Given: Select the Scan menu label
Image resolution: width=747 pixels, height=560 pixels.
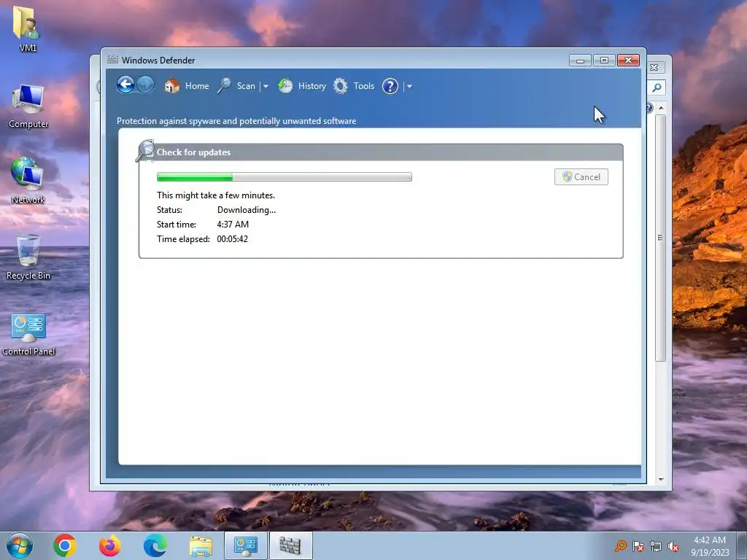Looking at the screenshot, I should point(246,86).
